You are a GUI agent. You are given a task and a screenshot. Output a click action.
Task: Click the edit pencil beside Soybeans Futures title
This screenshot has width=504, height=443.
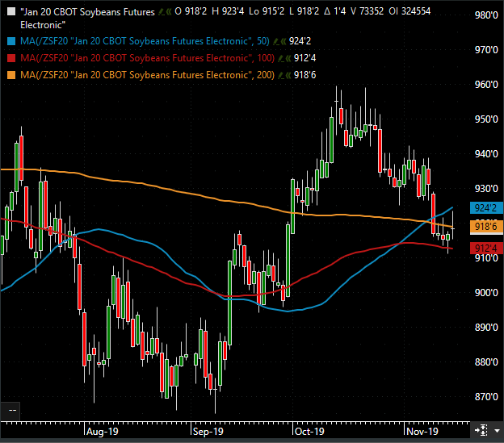pyautogui.click(x=162, y=12)
